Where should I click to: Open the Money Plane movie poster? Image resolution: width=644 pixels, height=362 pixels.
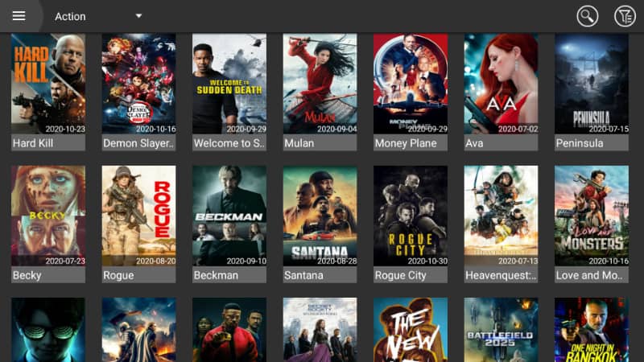pyautogui.click(x=411, y=84)
